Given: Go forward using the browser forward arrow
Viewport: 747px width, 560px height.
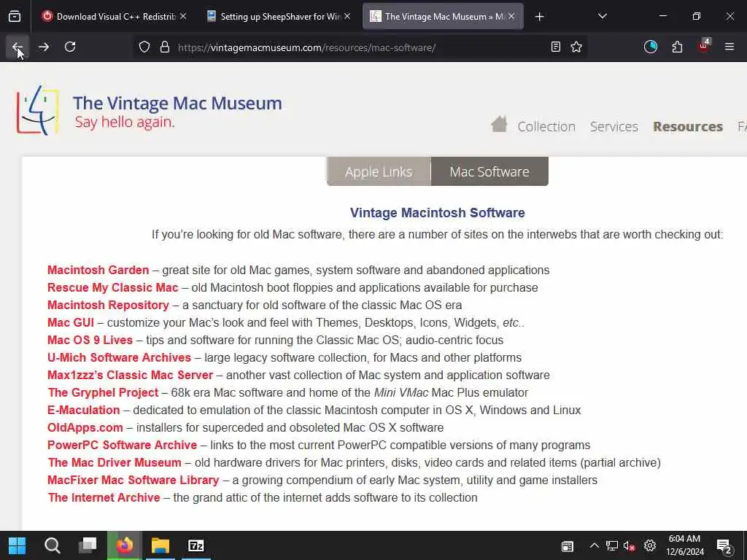Looking at the screenshot, I should [x=44, y=47].
